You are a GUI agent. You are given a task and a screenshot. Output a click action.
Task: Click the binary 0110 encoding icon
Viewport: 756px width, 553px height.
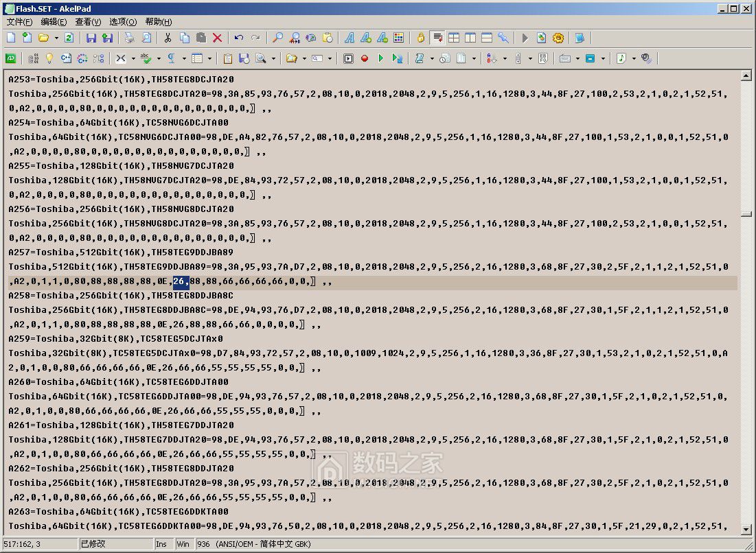pyautogui.click(x=33, y=58)
